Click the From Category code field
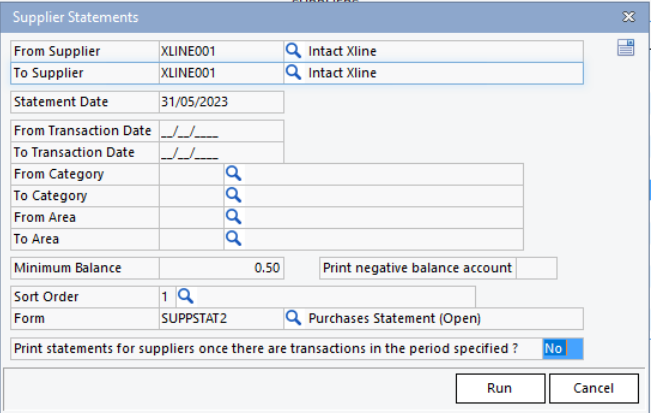 (x=192, y=174)
